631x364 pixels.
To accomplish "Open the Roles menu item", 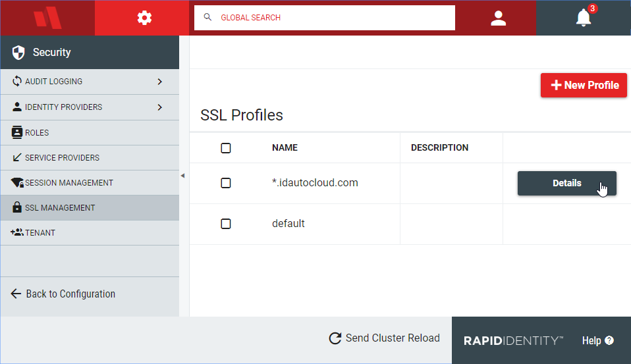I will point(90,133).
